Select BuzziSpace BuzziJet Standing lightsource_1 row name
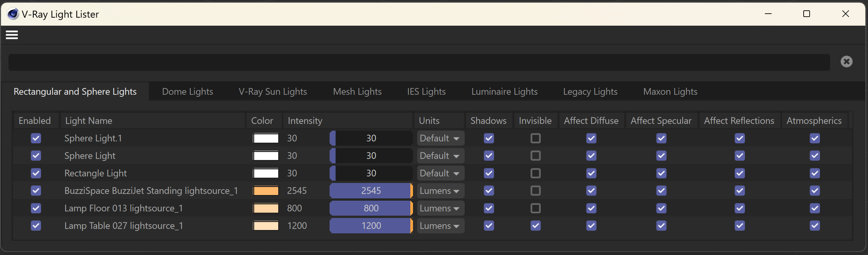 [151, 191]
